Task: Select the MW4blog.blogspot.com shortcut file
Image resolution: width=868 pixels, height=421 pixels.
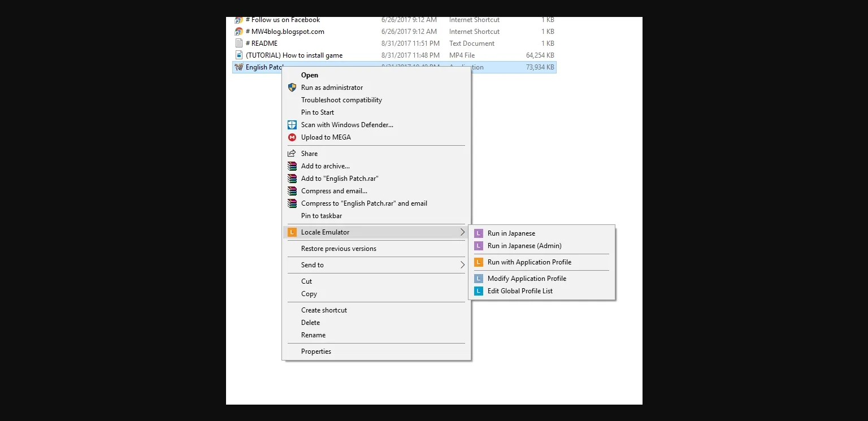Action: 288,32
